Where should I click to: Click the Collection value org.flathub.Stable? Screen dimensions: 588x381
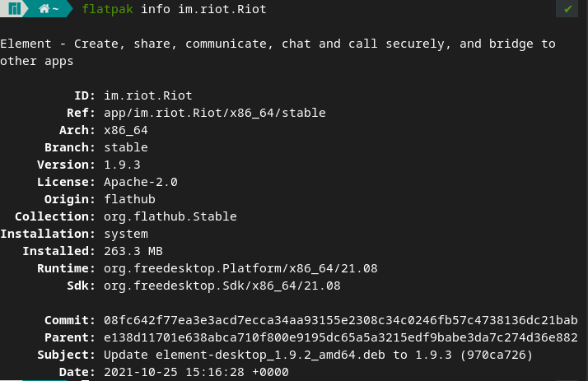[x=170, y=216]
